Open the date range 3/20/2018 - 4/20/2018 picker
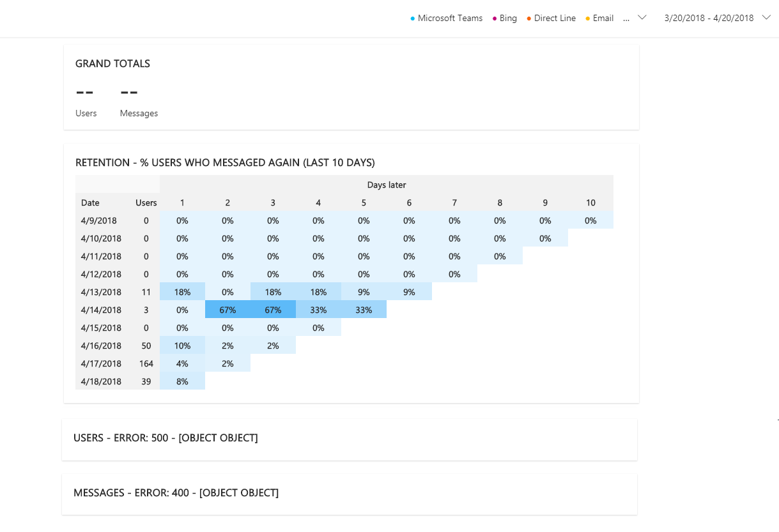Image resolution: width=779 pixels, height=532 pixels. (x=709, y=18)
